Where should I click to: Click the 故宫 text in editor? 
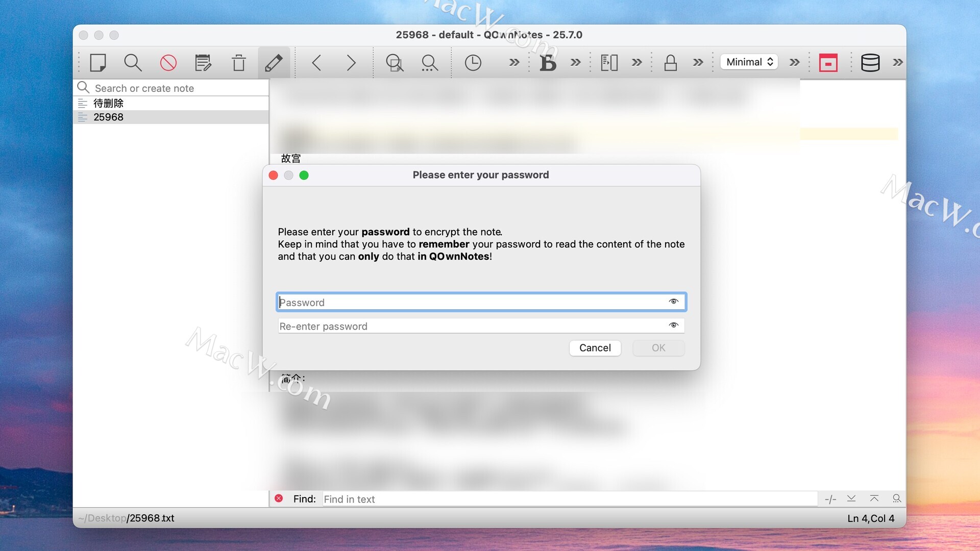tap(291, 159)
